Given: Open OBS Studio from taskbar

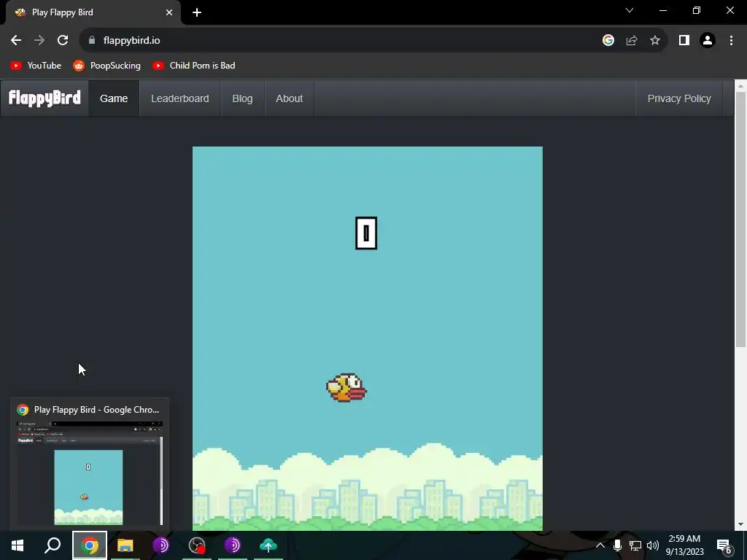Looking at the screenshot, I should coord(197,545).
